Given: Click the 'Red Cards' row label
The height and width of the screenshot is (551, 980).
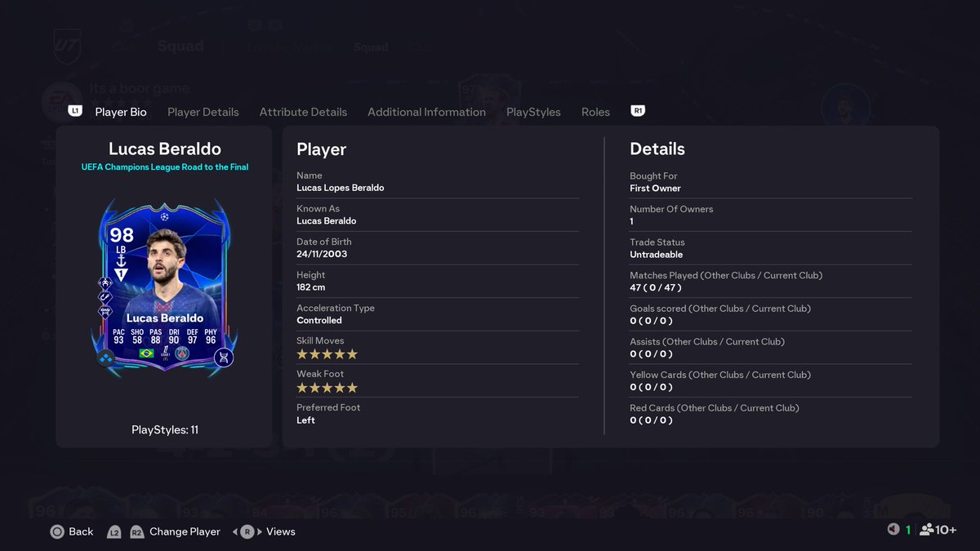Looking at the screenshot, I should tap(715, 407).
